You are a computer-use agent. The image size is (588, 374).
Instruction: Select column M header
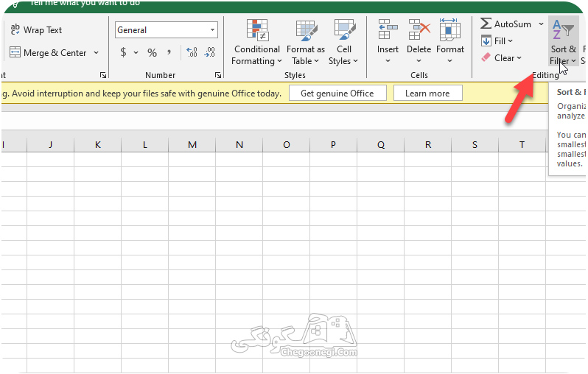coord(192,145)
